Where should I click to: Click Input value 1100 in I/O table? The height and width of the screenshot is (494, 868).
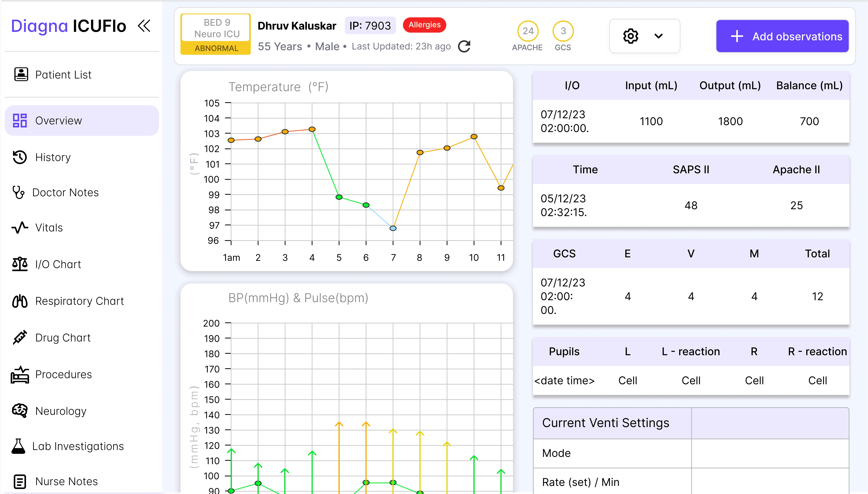(x=651, y=121)
